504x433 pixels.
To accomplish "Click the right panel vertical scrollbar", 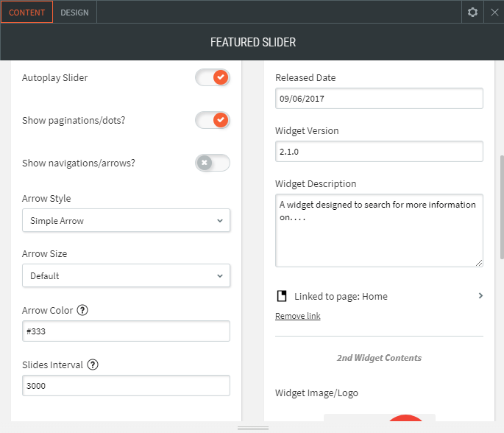I will [x=501, y=206].
